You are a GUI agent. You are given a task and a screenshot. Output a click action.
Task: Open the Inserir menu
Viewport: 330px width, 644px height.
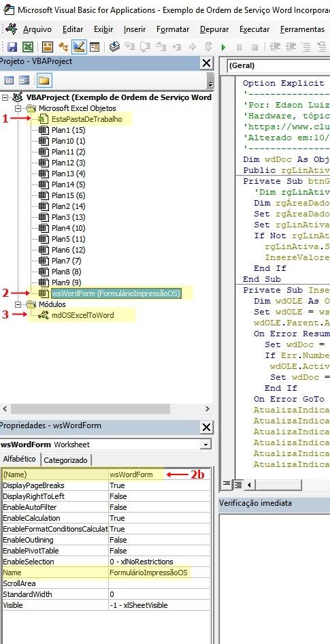pyautogui.click(x=135, y=29)
